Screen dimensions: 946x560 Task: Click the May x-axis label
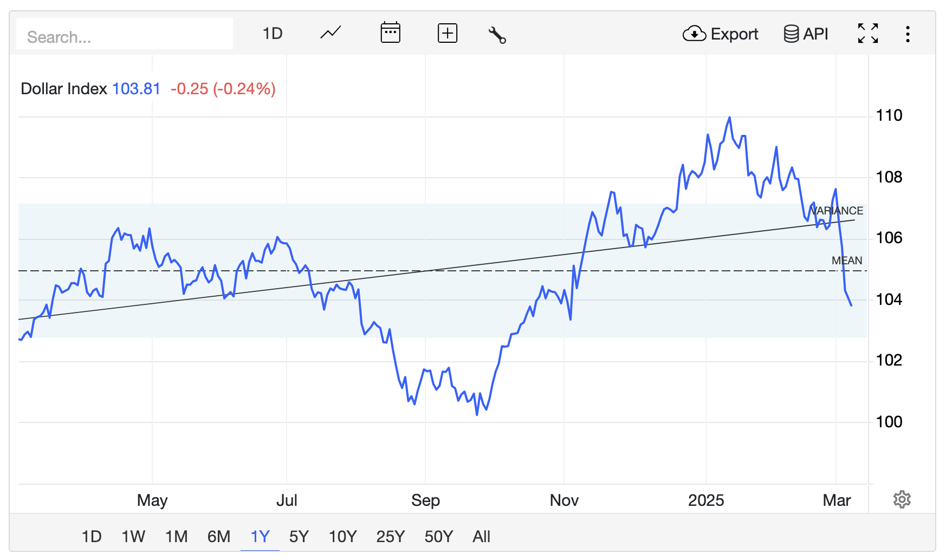(x=152, y=500)
